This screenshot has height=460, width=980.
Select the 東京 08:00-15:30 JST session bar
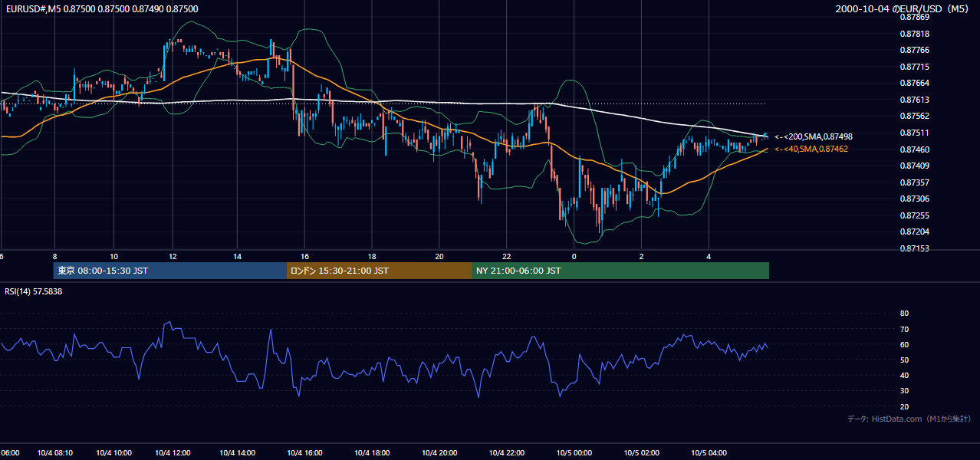click(169, 271)
